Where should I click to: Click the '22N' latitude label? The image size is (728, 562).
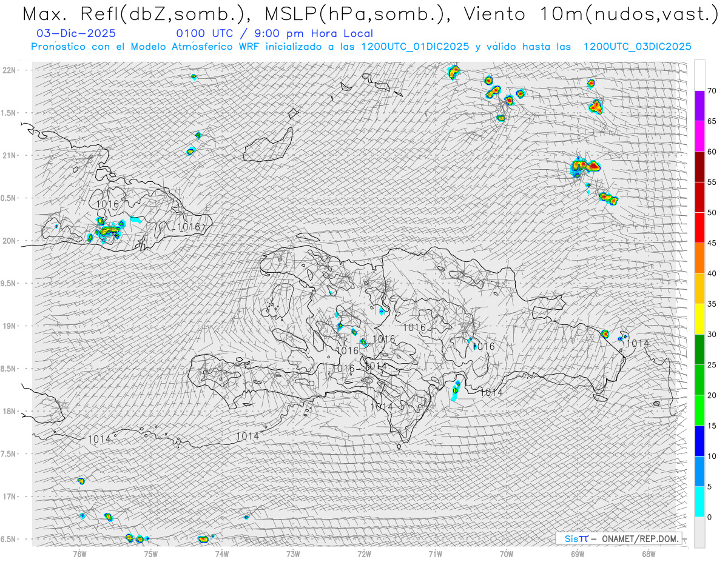click(x=9, y=70)
